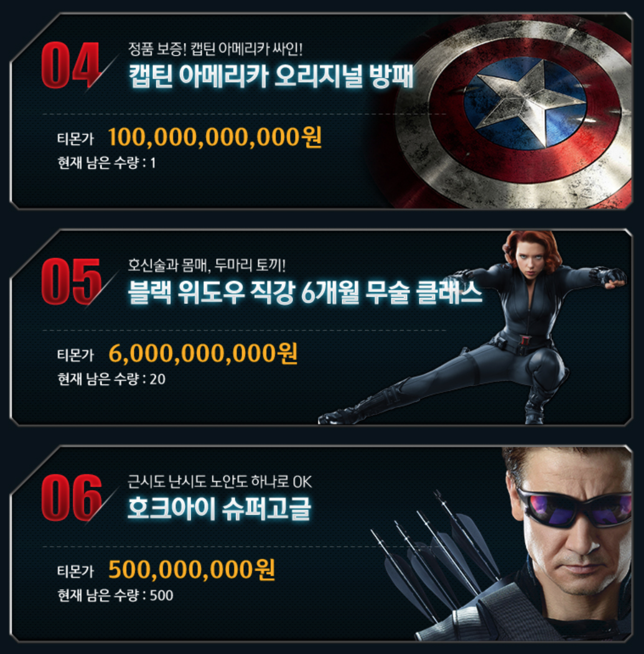Click 호신술과 몸매, 두마리 토끼! subtitle
644x654 pixels.
[207, 266]
